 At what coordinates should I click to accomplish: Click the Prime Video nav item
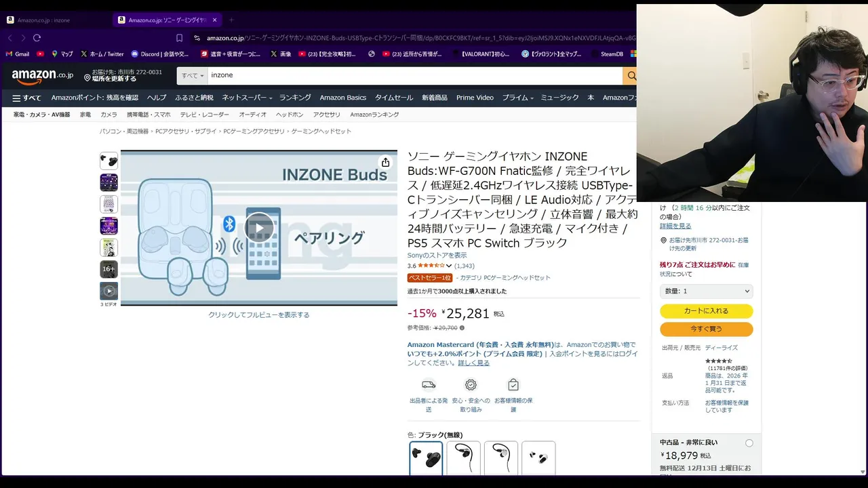pyautogui.click(x=475, y=98)
